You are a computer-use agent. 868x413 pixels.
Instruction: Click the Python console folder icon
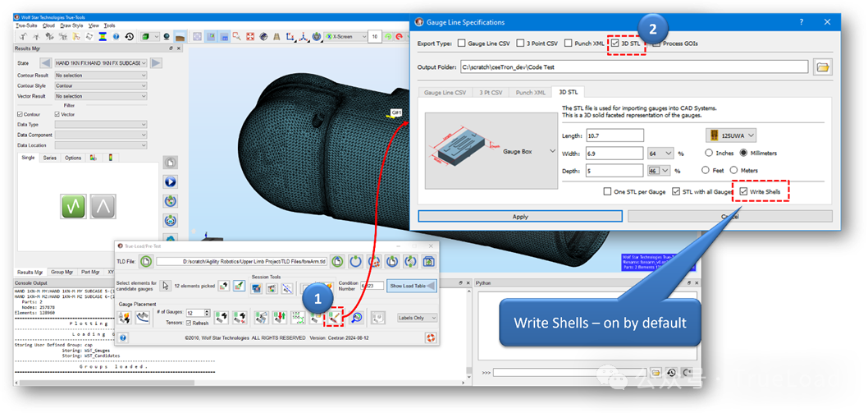656,372
